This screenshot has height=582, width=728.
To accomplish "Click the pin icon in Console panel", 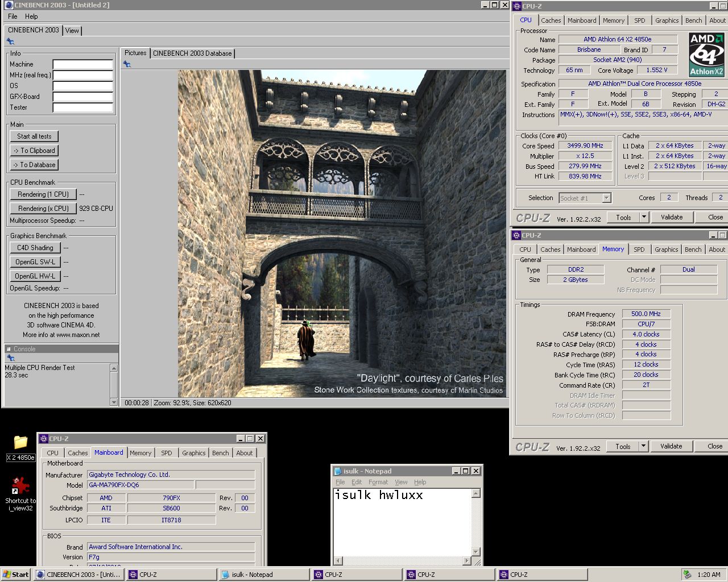I will (x=10, y=358).
